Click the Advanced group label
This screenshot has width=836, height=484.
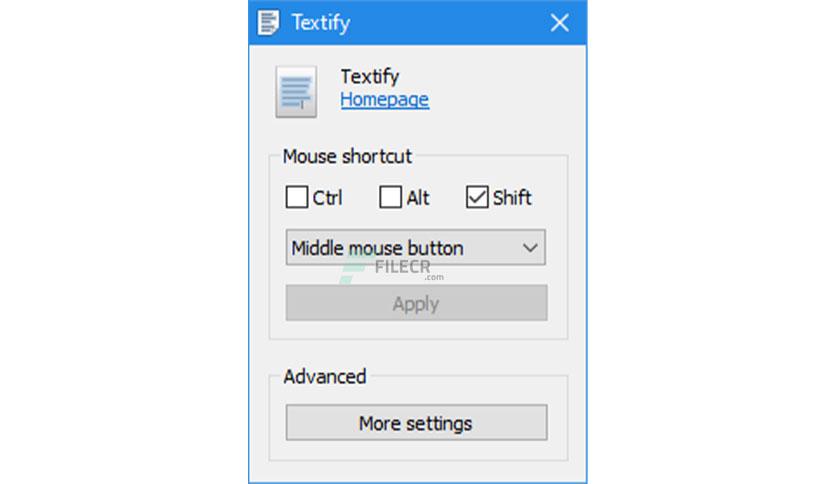[324, 376]
